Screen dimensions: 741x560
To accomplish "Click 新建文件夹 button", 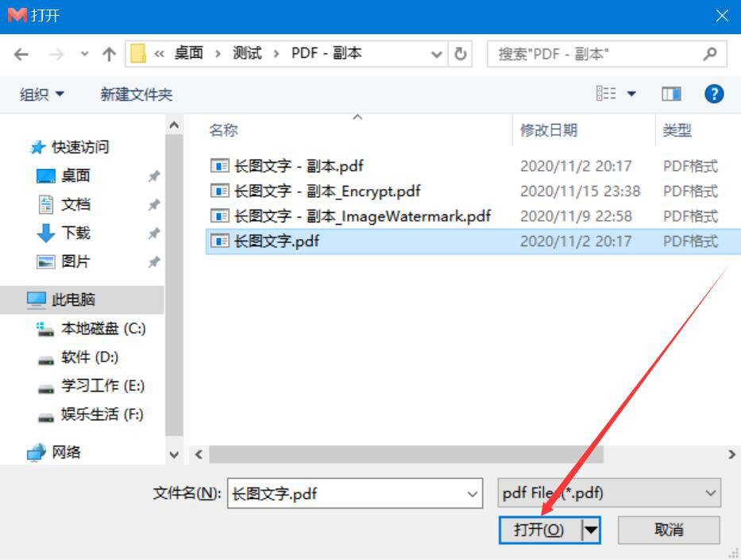I will pos(136,95).
